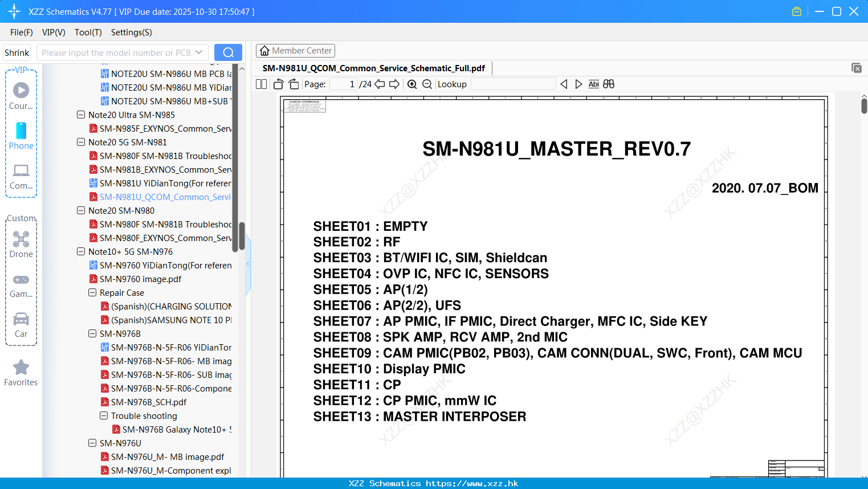Screen dimensions: 868x489
Task: Find previous lookup match triangle
Action: [564, 84]
